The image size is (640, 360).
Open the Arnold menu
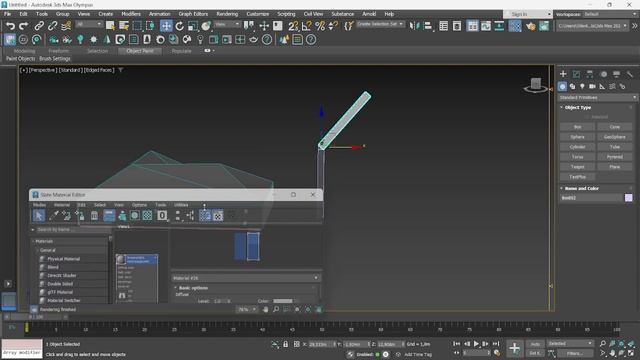[x=369, y=14]
